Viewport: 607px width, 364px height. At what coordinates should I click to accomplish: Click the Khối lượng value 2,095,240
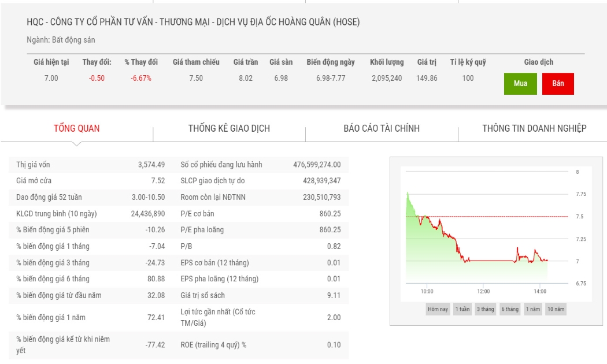(387, 78)
